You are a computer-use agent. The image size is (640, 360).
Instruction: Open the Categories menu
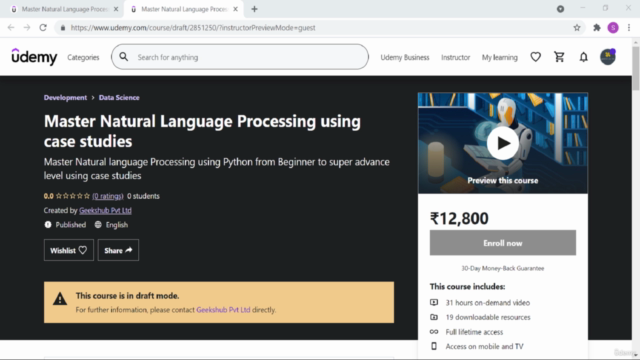click(x=83, y=58)
